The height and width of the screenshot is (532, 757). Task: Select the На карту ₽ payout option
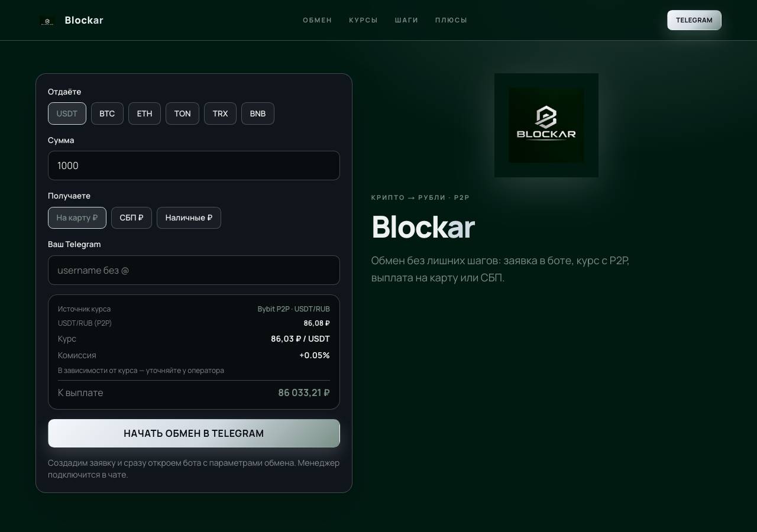pyautogui.click(x=77, y=218)
